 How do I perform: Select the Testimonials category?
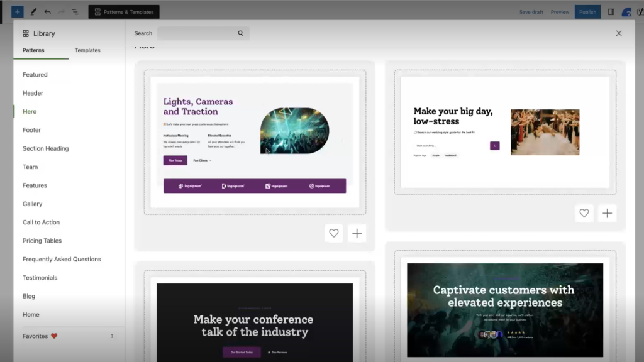[x=40, y=278]
